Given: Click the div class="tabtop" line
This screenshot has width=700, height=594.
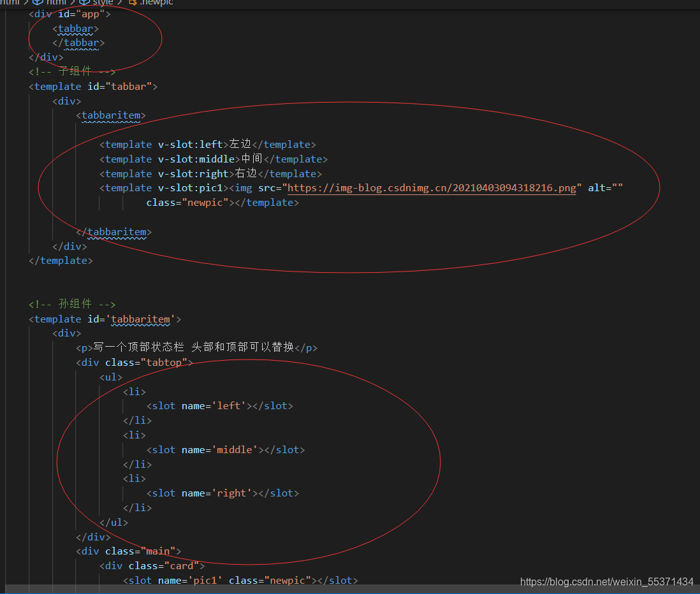Looking at the screenshot, I should tap(135, 363).
